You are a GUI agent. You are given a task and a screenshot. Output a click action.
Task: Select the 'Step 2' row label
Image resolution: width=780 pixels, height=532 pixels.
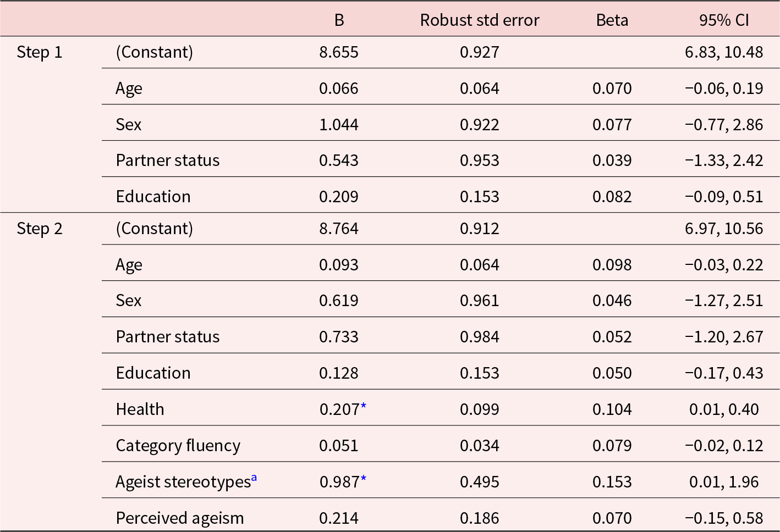[40, 229]
